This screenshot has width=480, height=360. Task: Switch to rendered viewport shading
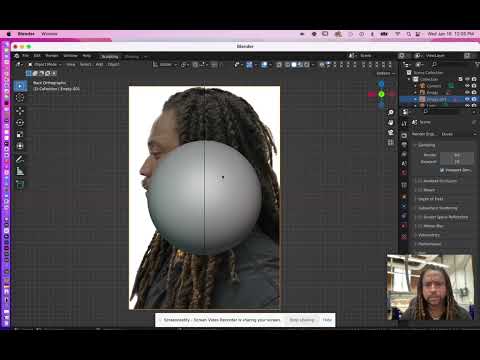point(306,65)
